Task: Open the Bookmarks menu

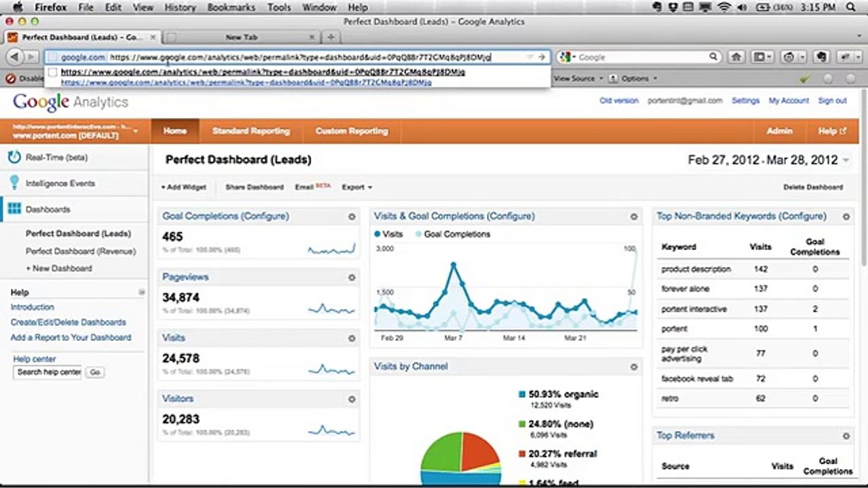Action: (232, 7)
